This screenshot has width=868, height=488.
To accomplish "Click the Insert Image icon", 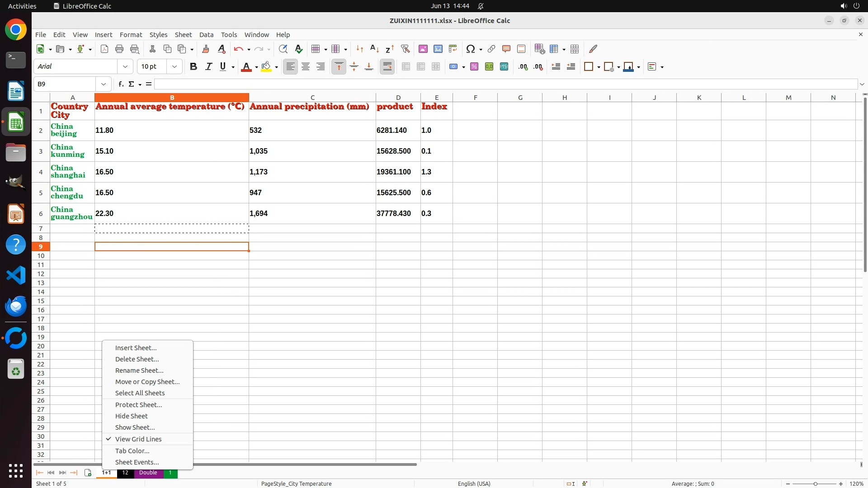I will coord(423,49).
